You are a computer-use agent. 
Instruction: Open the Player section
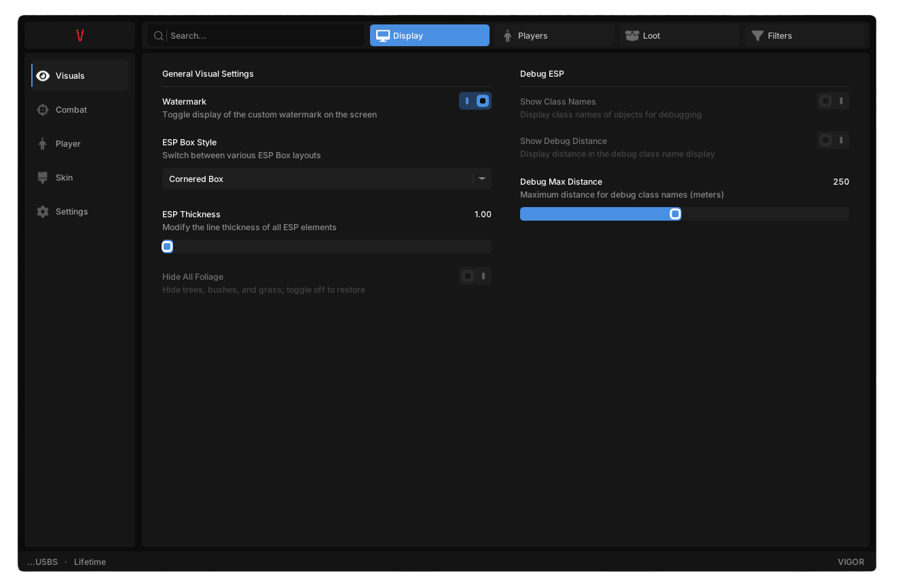(80, 144)
